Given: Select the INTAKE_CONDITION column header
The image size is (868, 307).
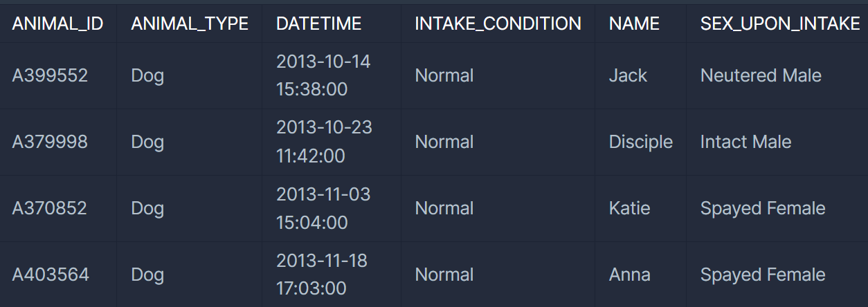Looking at the screenshot, I should [x=498, y=24].
